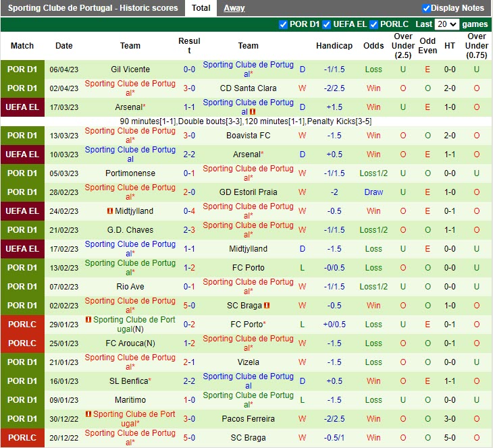Click the 1-0 result of Maritimo match
This screenshot has width=493, height=448.
pyautogui.click(x=189, y=400)
